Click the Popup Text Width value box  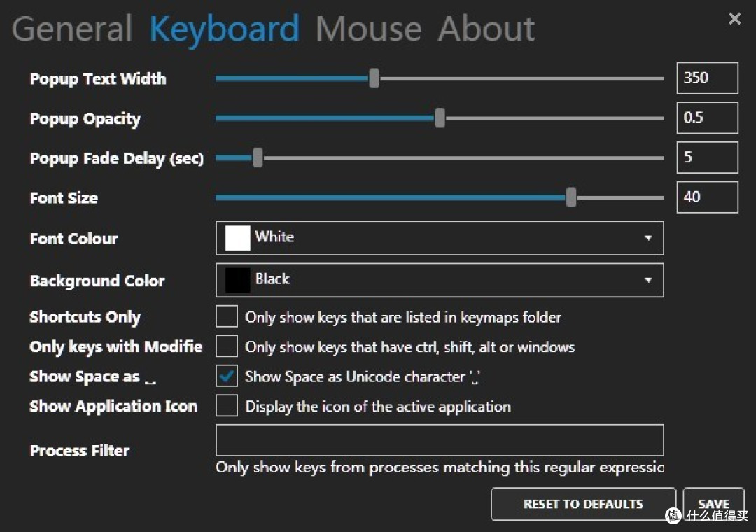click(707, 78)
